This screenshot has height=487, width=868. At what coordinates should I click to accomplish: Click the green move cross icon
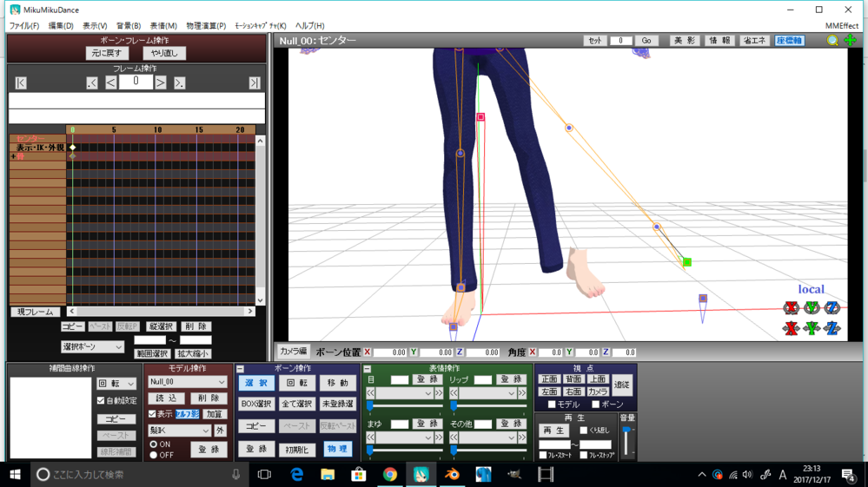[x=850, y=41]
